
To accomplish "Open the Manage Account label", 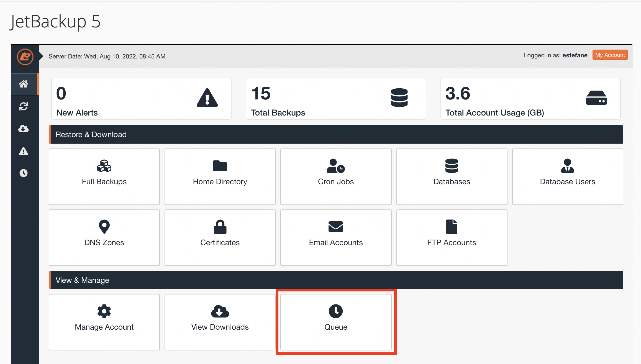I will coord(104,327).
